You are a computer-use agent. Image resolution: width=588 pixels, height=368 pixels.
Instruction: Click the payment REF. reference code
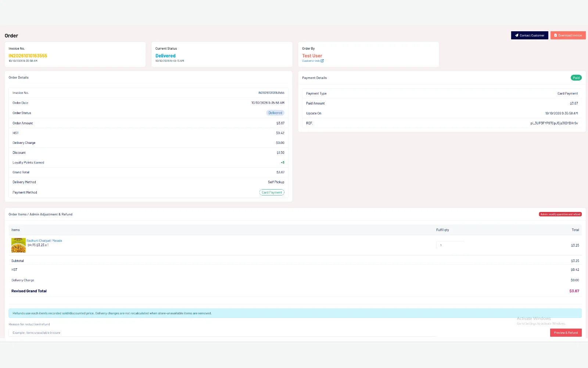tap(554, 123)
